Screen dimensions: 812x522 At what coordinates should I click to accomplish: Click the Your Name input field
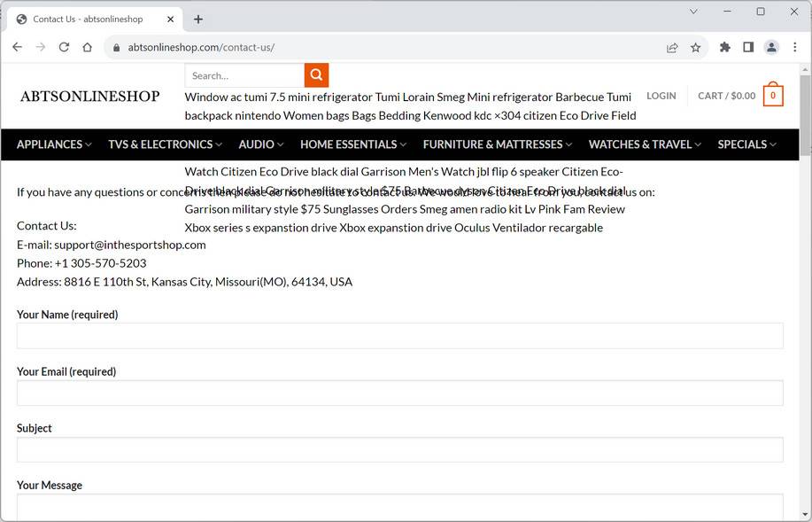[399, 336]
